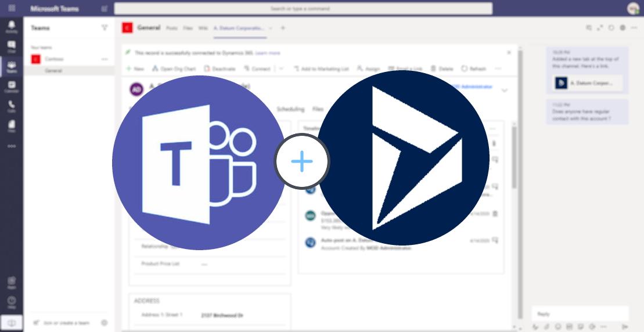The image size is (644, 332).
Task: Click the new chat compose icon
Action: [104, 9]
